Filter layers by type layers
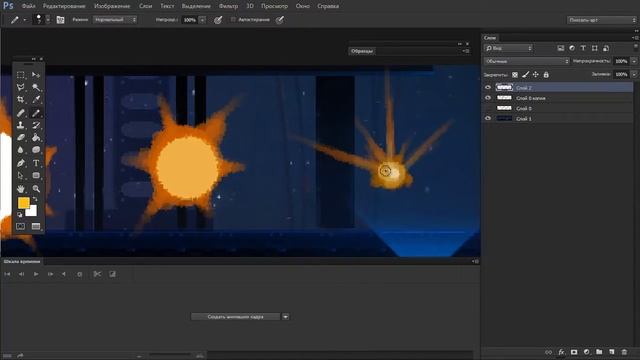This screenshot has width=640, height=360. [583, 48]
